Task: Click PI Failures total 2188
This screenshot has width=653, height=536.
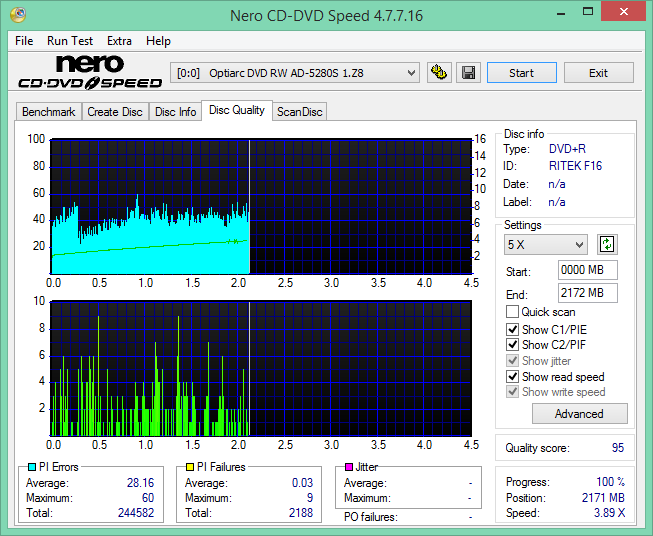Action: [x=301, y=513]
